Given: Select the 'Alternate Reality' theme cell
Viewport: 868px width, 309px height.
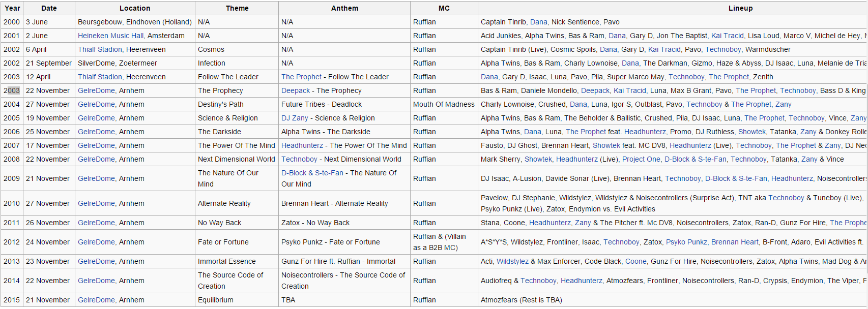Looking at the screenshot, I should point(237,203).
